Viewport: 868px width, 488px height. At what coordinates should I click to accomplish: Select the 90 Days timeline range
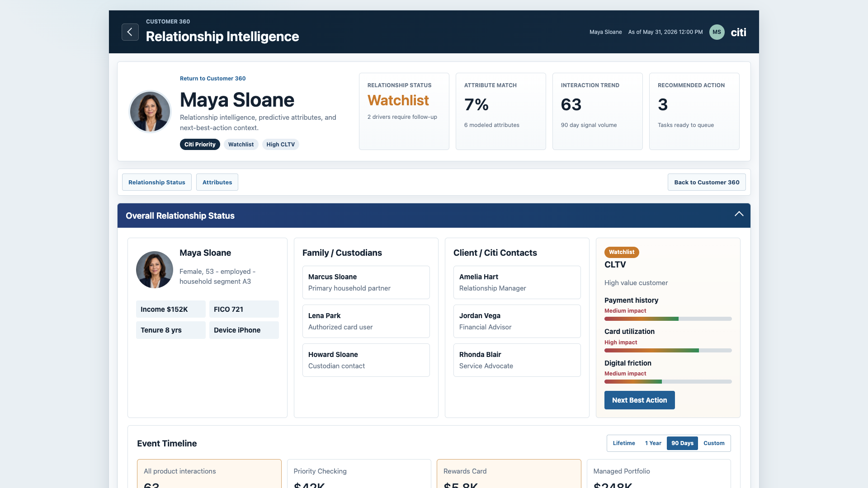coord(682,443)
